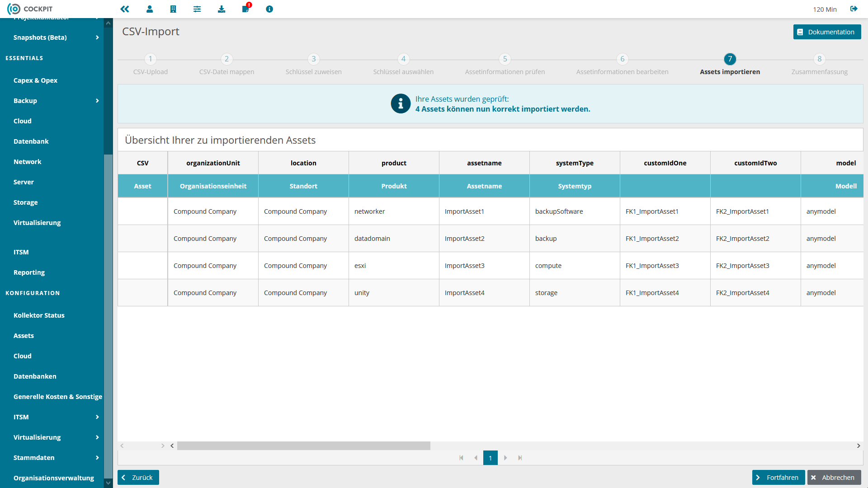
Task: Go to step 5 Assetinformationen prüfen
Action: pos(505,59)
